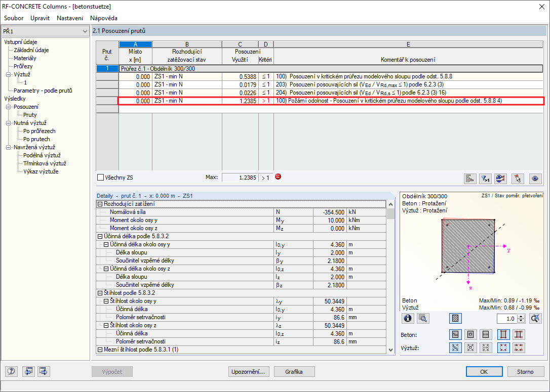Collapse the Výztuž tree node
The width and height of the screenshot is (550, 392).
9,75
